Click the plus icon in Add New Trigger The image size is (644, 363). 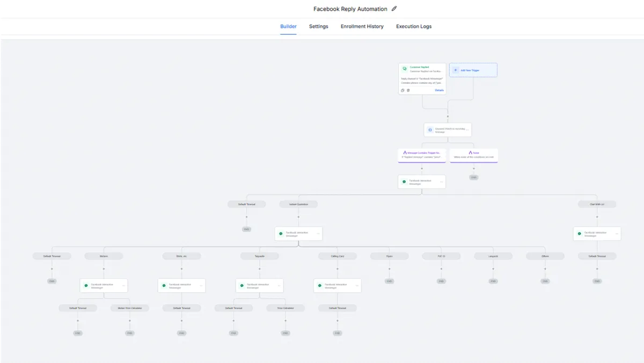click(x=456, y=70)
